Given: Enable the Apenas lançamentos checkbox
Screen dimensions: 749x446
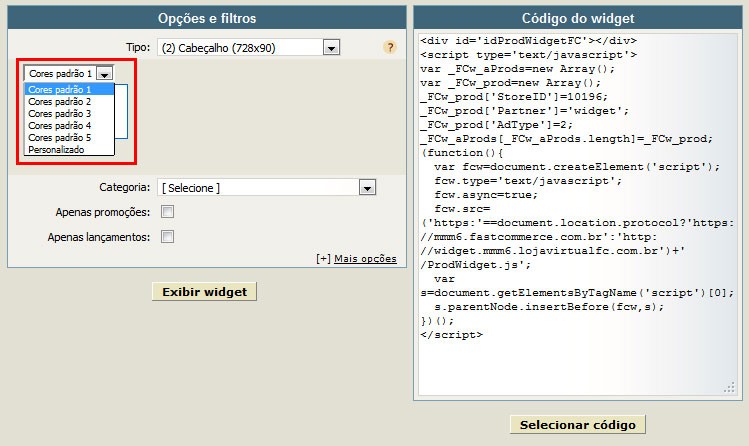Looking at the screenshot, I should click(167, 236).
